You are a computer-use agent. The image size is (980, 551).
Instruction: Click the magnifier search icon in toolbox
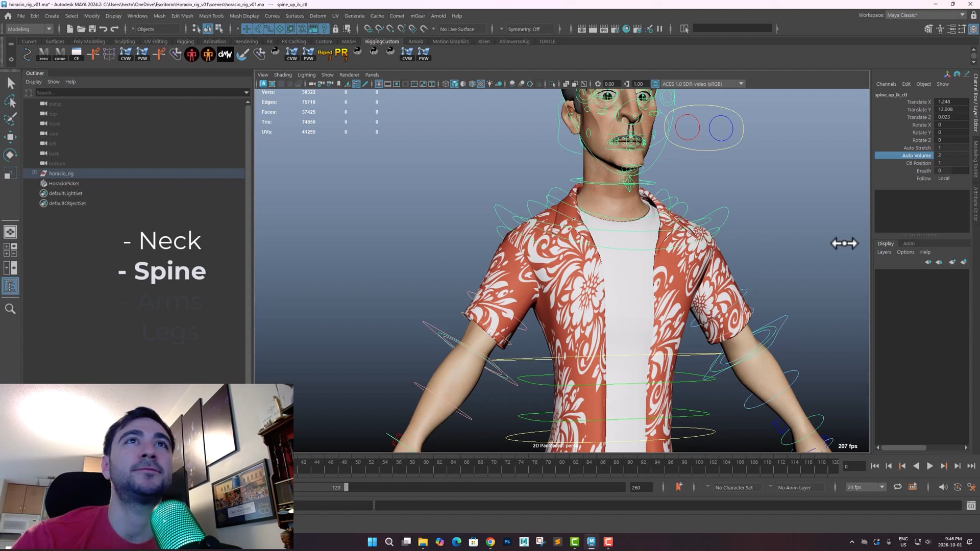(10, 309)
